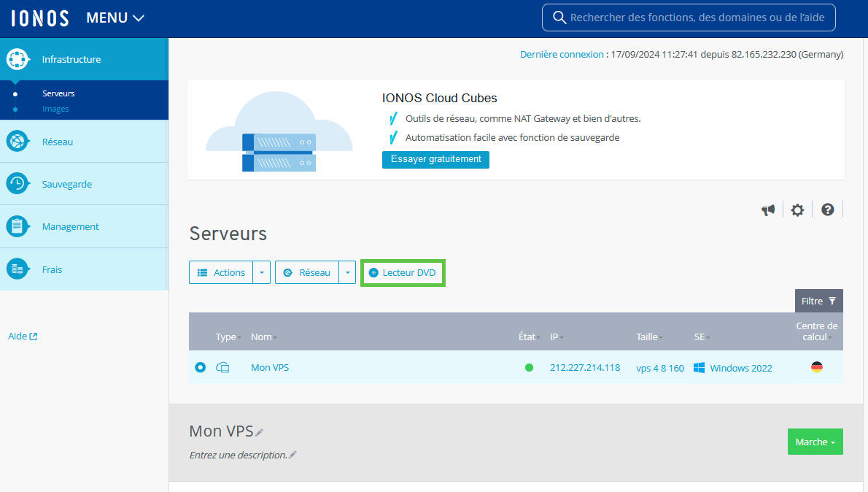Sort table by Type column
The image size is (868, 492).
point(228,337)
